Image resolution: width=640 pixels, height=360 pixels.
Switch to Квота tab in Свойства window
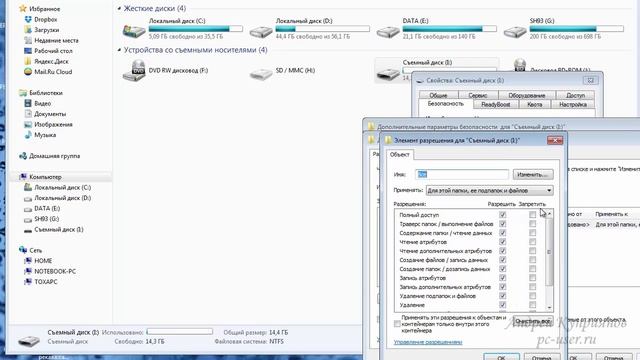click(x=534, y=104)
